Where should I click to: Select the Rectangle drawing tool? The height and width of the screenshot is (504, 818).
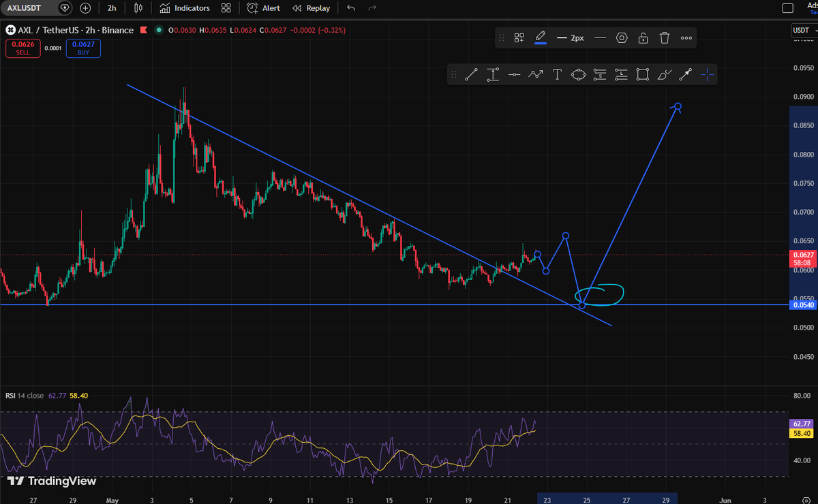pyautogui.click(x=642, y=75)
